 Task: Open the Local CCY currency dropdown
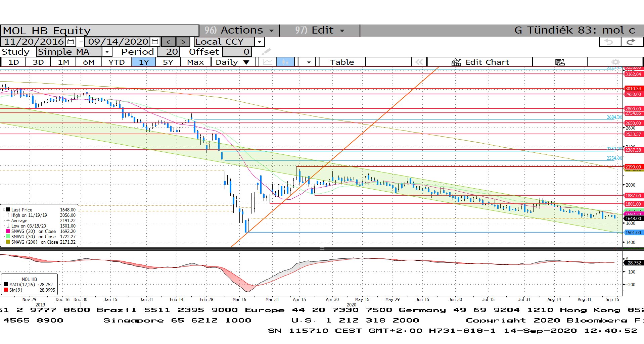tap(259, 42)
